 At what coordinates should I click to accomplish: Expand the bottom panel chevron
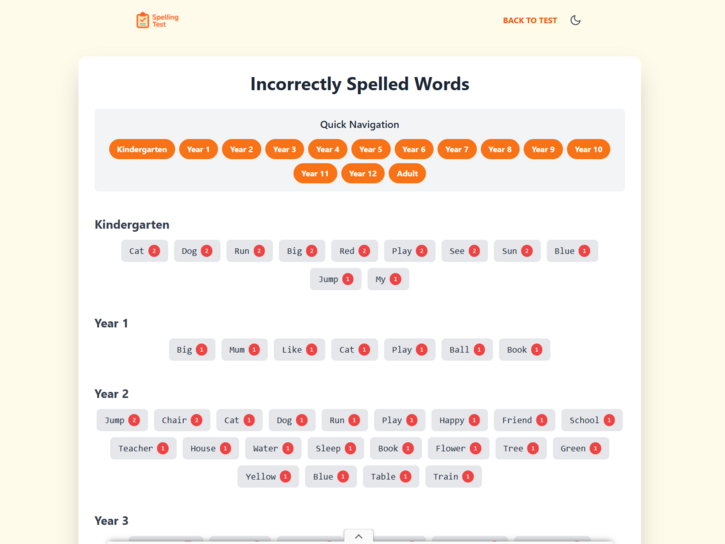[x=358, y=536]
